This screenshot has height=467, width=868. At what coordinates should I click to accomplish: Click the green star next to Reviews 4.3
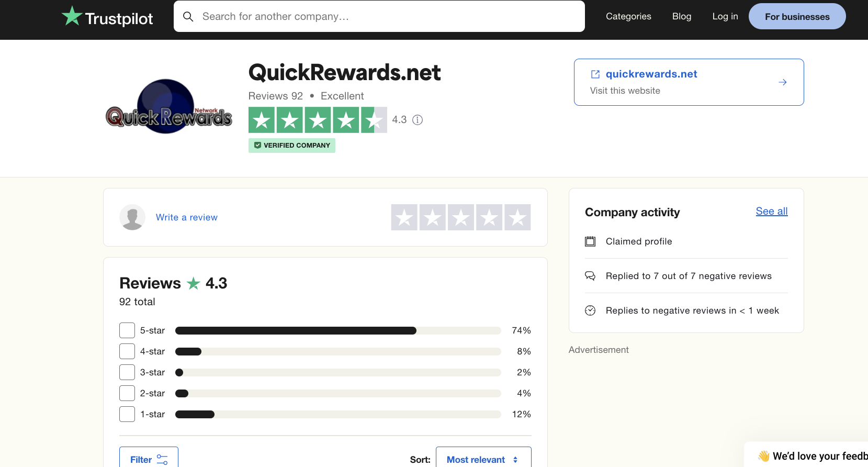tap(194, 283)
